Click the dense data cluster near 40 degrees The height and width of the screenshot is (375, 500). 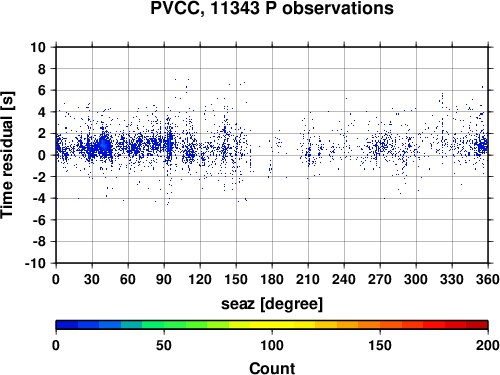point(104,146)
